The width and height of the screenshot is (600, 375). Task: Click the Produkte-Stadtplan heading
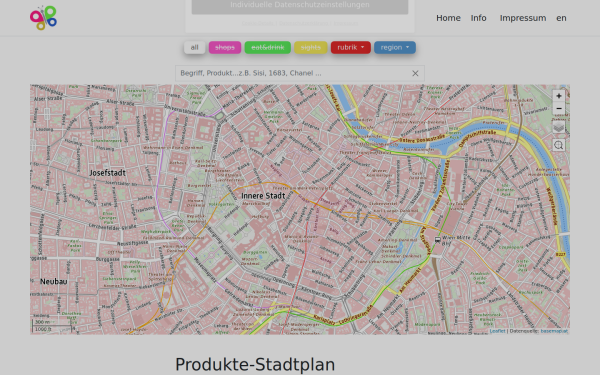point(255,364)
